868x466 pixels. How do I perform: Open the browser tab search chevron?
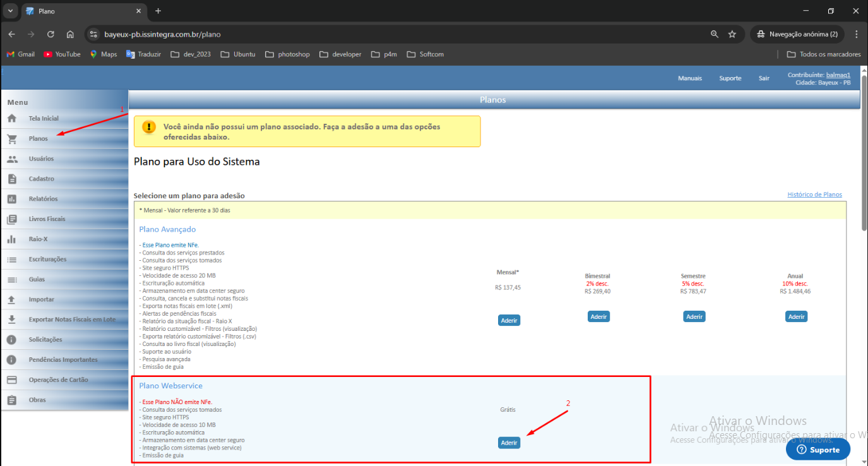coord(9,11)
